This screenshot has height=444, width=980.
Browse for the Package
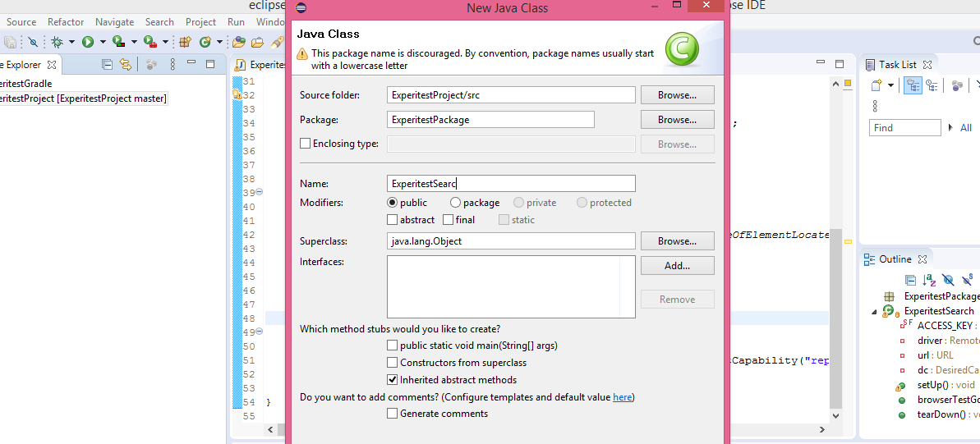pos(677,119)
